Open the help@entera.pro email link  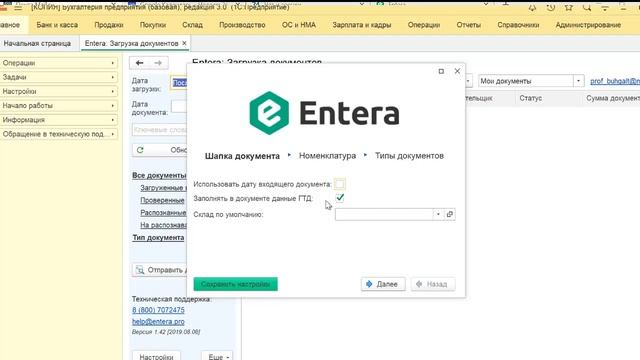[158, 322]
